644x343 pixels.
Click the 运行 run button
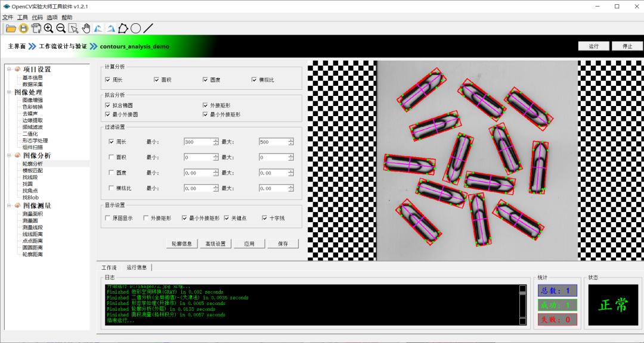(x=593, y=46)
